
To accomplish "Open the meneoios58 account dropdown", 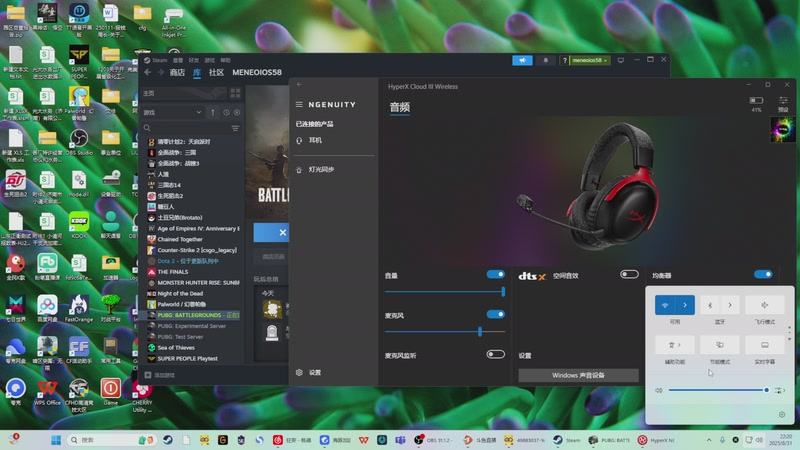I will click(x=589, y=60).
